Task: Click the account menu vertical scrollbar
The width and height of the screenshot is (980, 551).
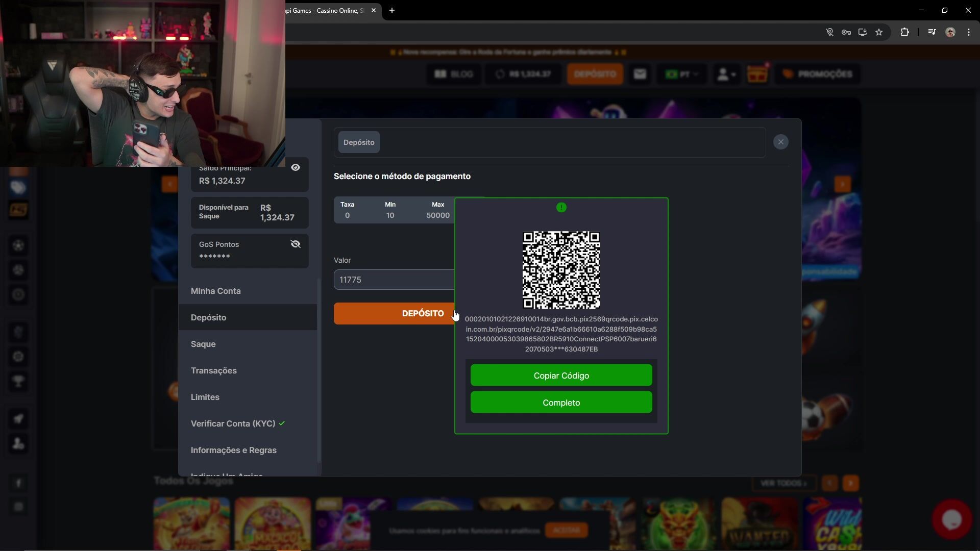Action: click(319, 370)
